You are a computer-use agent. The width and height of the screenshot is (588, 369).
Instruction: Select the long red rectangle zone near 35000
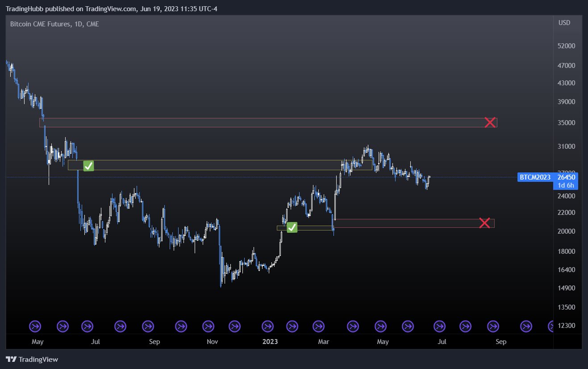pos(268,122)
